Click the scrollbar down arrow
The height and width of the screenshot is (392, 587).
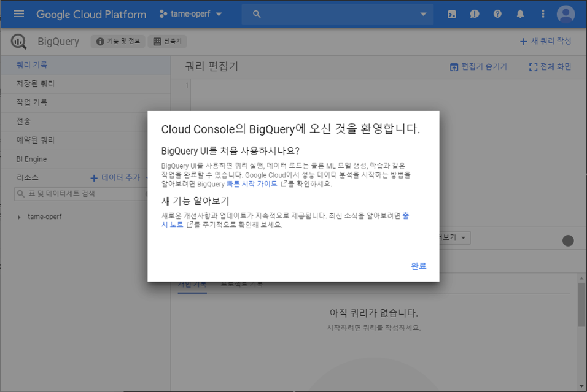click(x=581, y=386)
